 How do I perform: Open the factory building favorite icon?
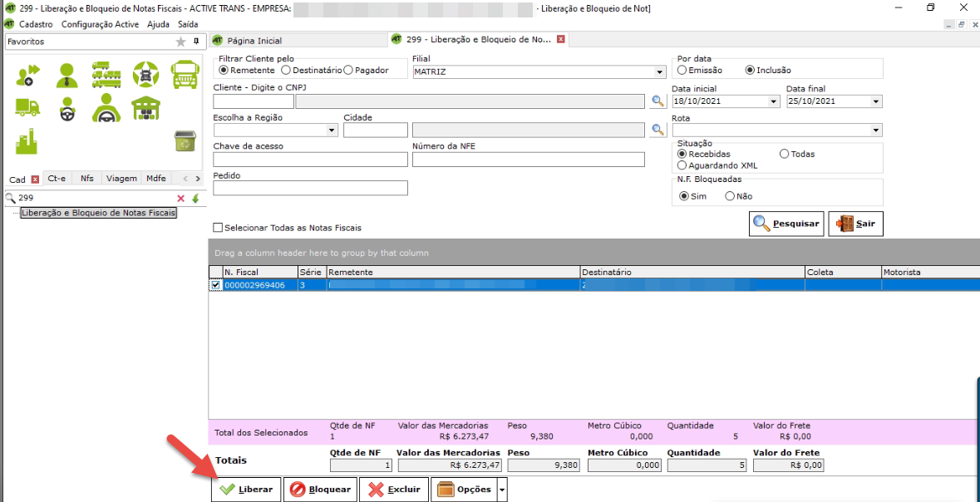tap(27, 141)
